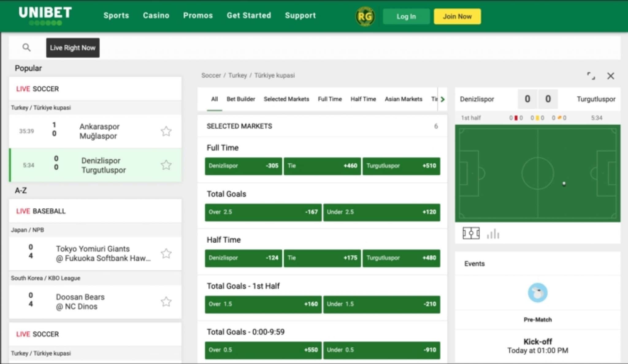This screenshot has width=628, height=364.
Task: Bet Total Goals Over 2.5 at -167
Action: (263, 212)
